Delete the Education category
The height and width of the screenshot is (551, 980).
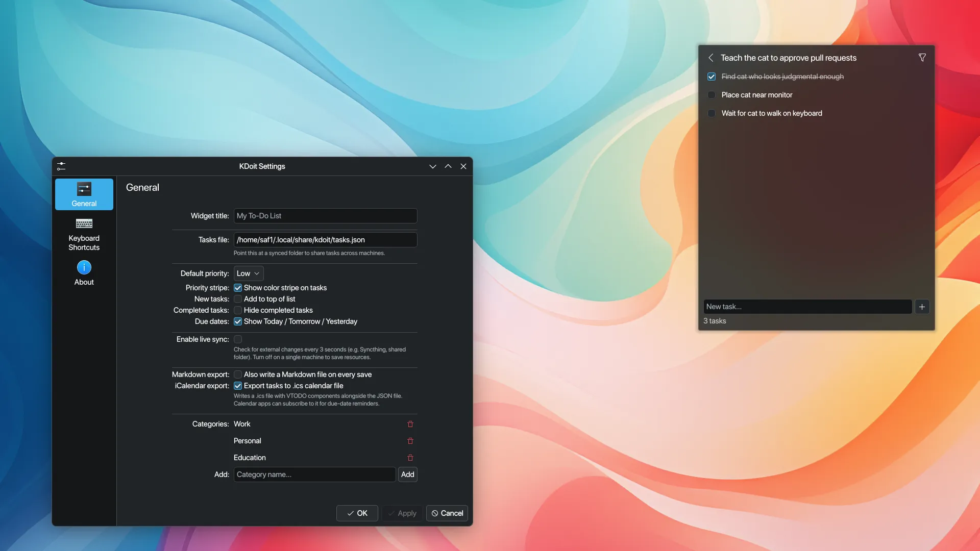point(410,458)
